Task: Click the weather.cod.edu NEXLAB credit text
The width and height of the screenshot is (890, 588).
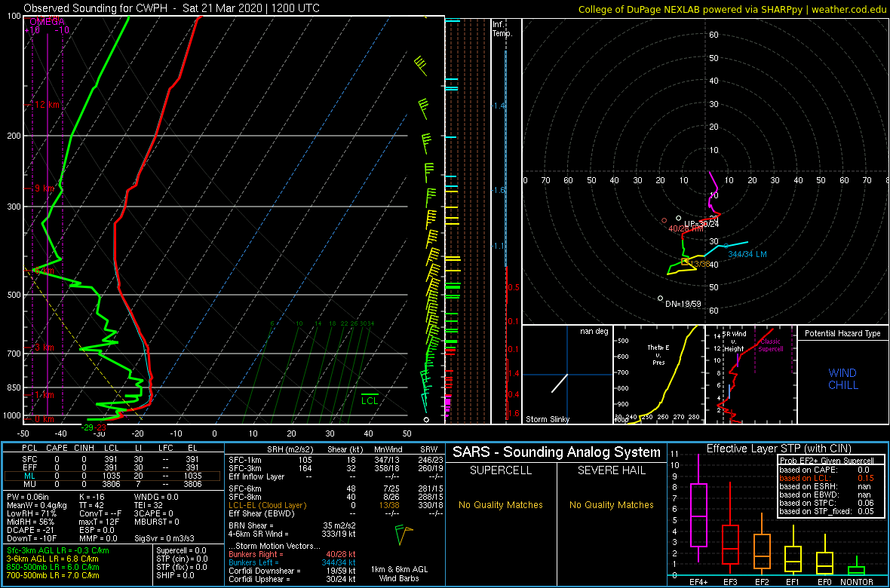Action: [x=732, y=8]
